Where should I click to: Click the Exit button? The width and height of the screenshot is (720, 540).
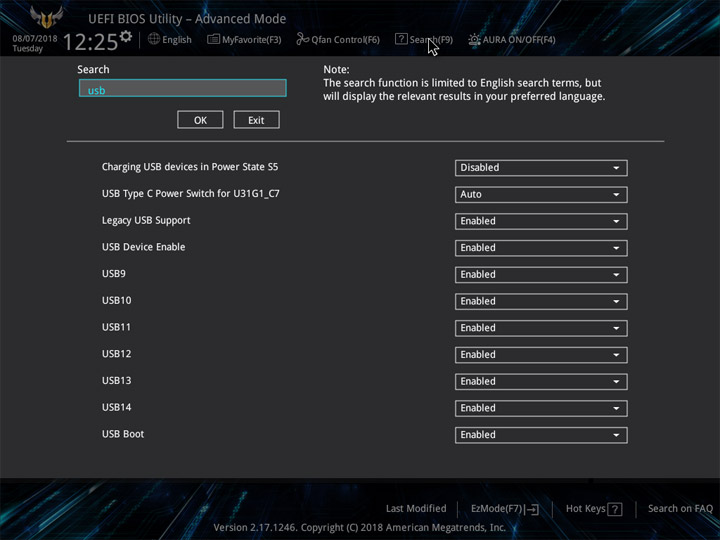(256, 120)
